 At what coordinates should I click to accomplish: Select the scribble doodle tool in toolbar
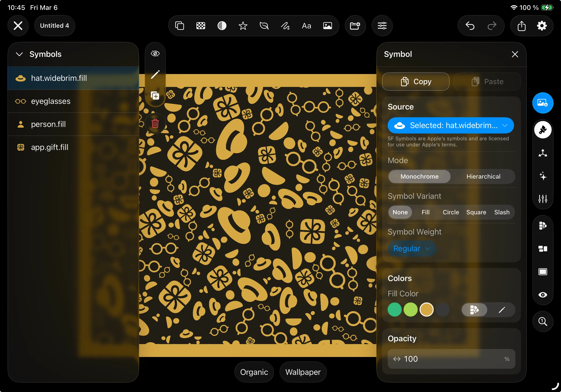point(285,25)
